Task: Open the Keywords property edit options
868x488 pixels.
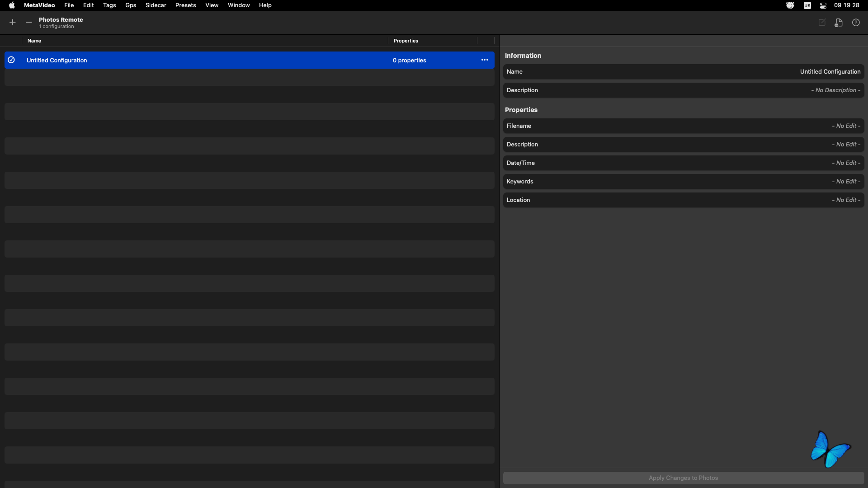Action: 846,182
